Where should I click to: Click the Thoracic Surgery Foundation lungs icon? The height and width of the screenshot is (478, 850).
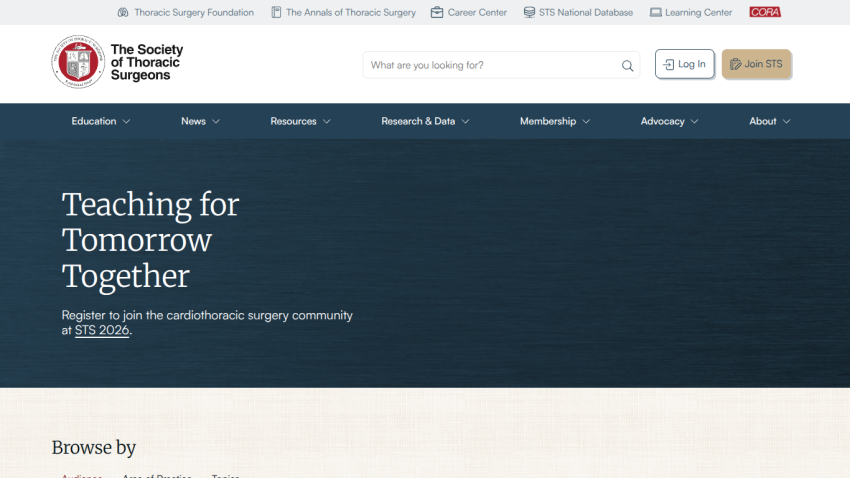coord(123,12)
